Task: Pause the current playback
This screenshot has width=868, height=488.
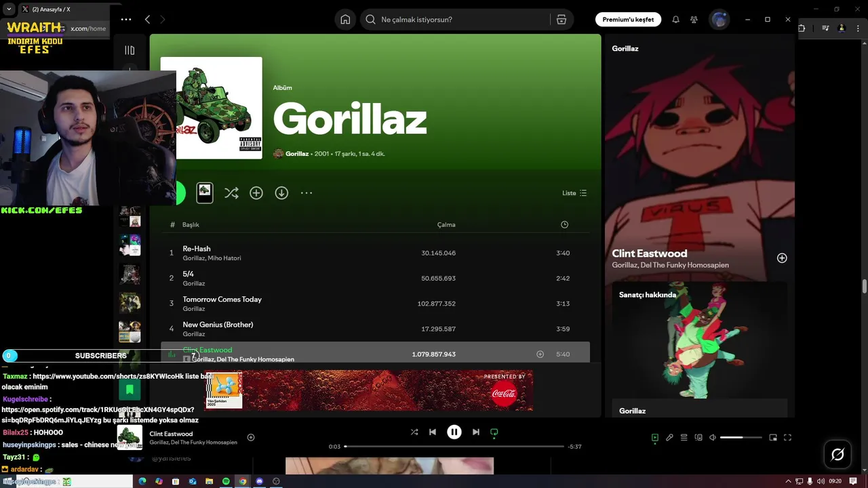Action: (454, 432)
